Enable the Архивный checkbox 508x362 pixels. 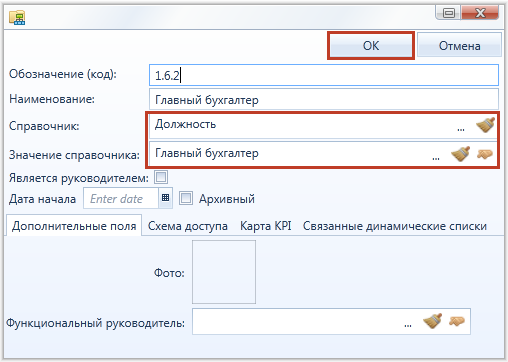[186, 198]
